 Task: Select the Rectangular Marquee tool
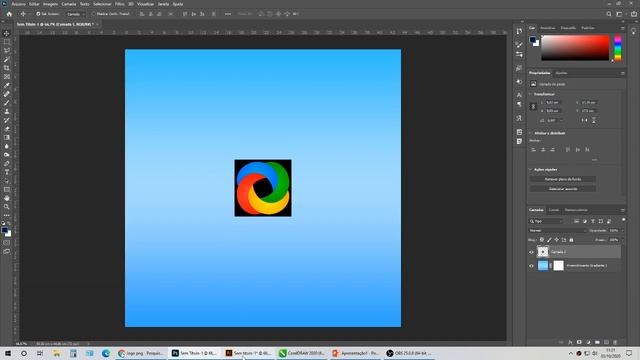click(x=7, y=42)
